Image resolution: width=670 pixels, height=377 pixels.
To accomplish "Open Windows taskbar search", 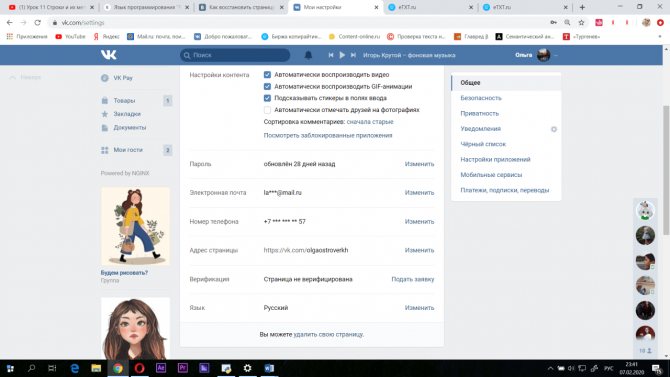I will tap(31, 368).
